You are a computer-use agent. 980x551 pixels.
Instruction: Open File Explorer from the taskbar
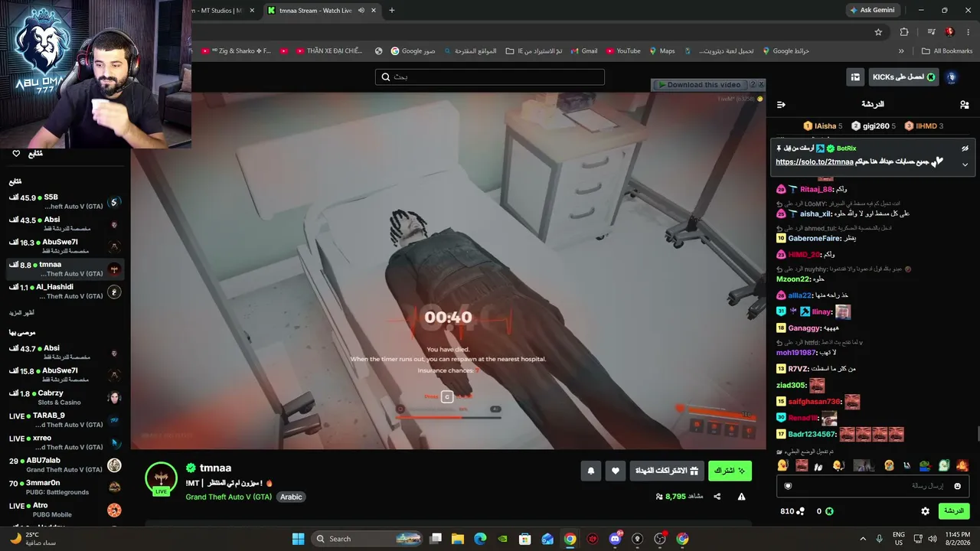point(458,539)
